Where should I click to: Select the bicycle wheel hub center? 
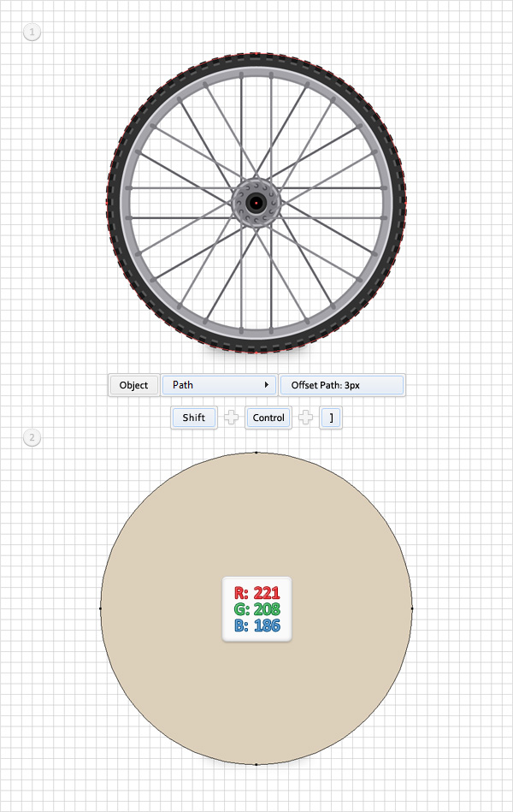pos(256,203)
